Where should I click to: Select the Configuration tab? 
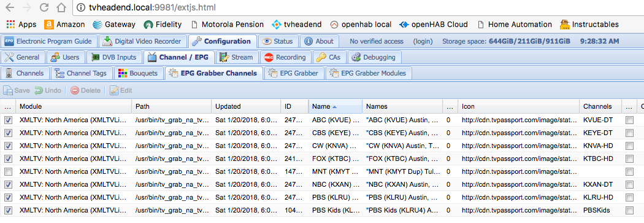223,41
